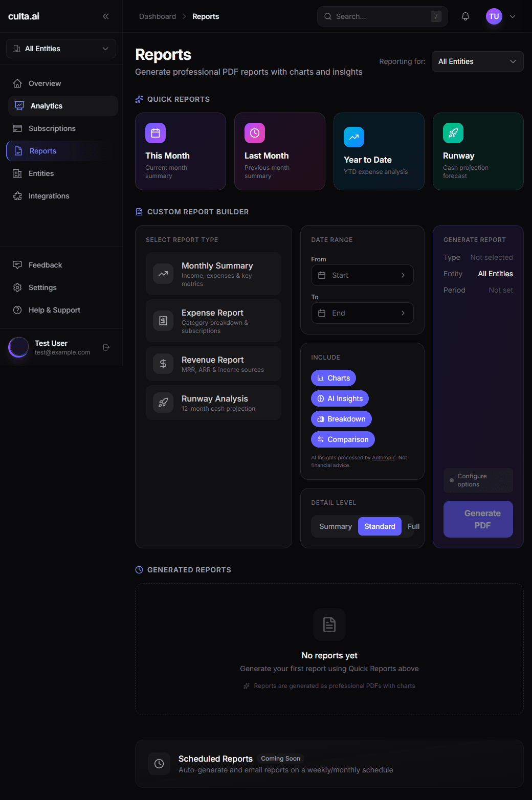The width and height of the screenshot is (532, 800).
Task: Open the Entities page via its sidebar icon
Action: coord(18,173)
